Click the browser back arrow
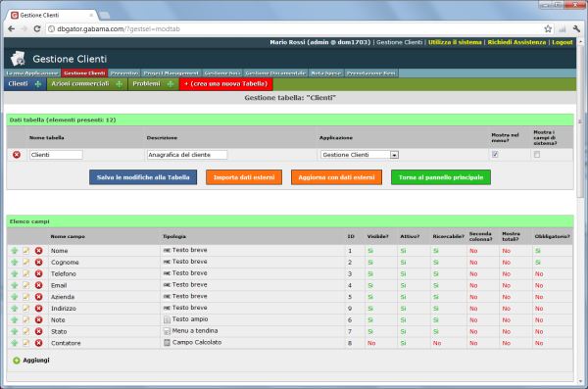Image resolution: width=588 pixels, height=389 pixels. pos(11,28)
